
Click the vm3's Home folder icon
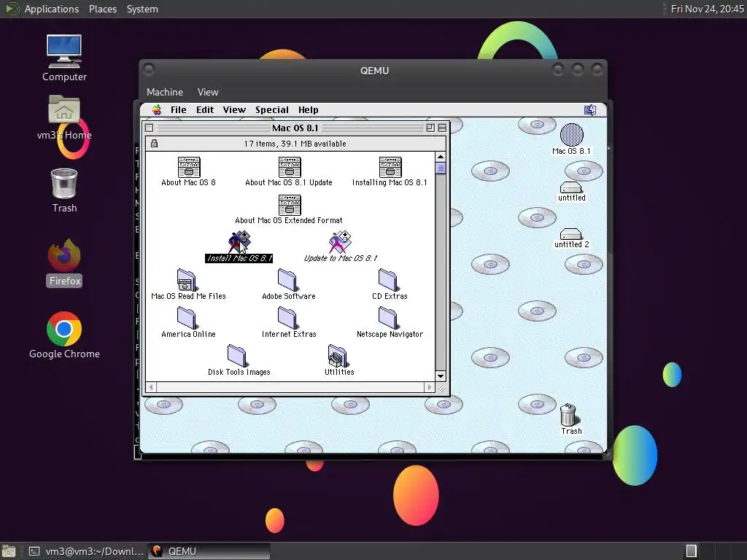(64, 109)
